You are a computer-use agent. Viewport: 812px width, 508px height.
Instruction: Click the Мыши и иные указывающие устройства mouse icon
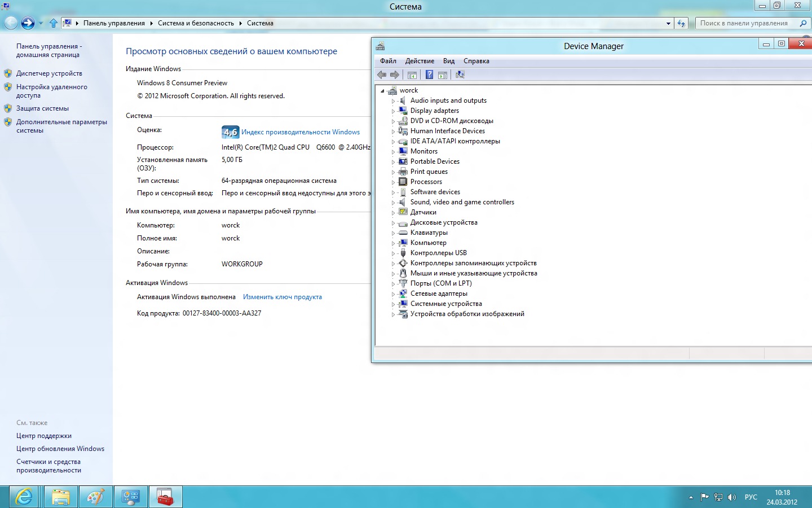403,273
